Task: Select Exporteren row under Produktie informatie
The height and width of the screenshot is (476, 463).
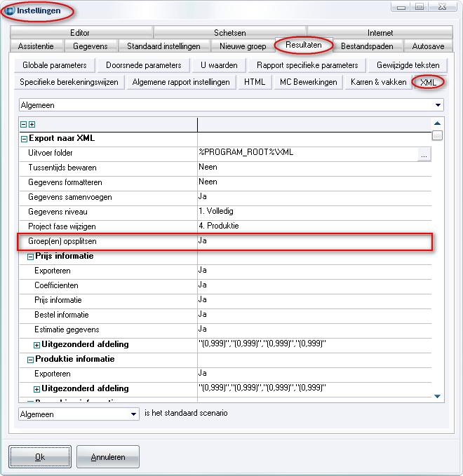Action: click(x=225, y=374)
